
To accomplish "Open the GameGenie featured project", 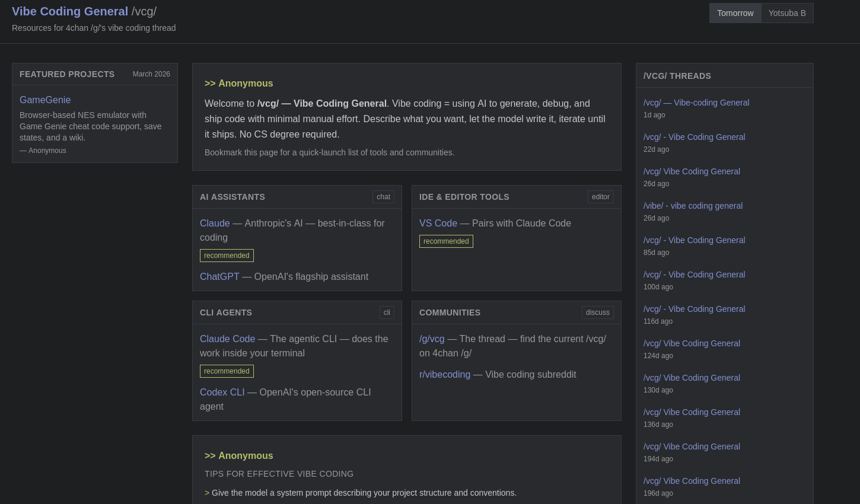I will pos(45,100).
